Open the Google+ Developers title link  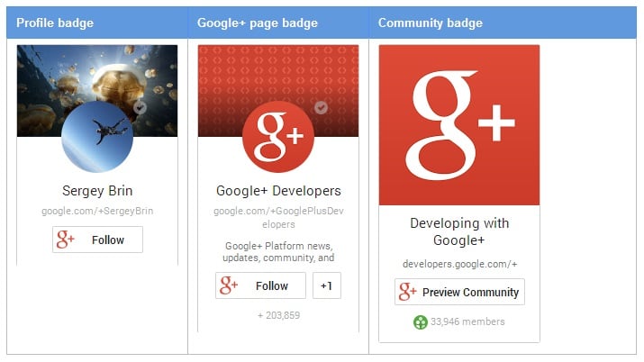(278, 191)
